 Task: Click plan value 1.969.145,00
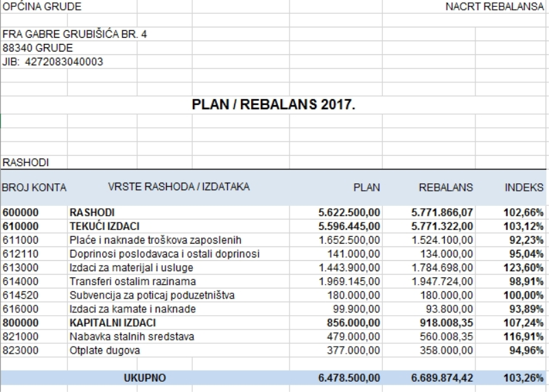349,281
